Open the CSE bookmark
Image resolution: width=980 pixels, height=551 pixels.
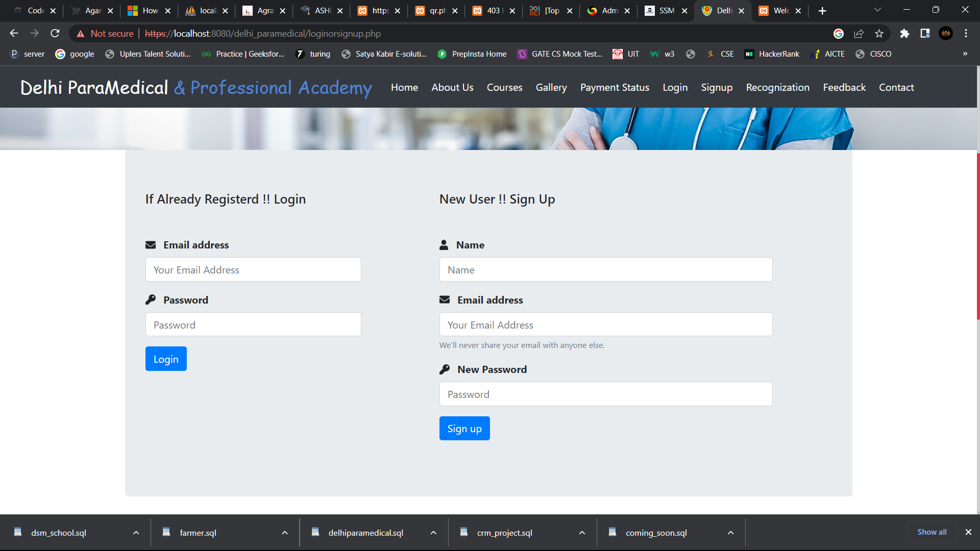click(720, 54)
